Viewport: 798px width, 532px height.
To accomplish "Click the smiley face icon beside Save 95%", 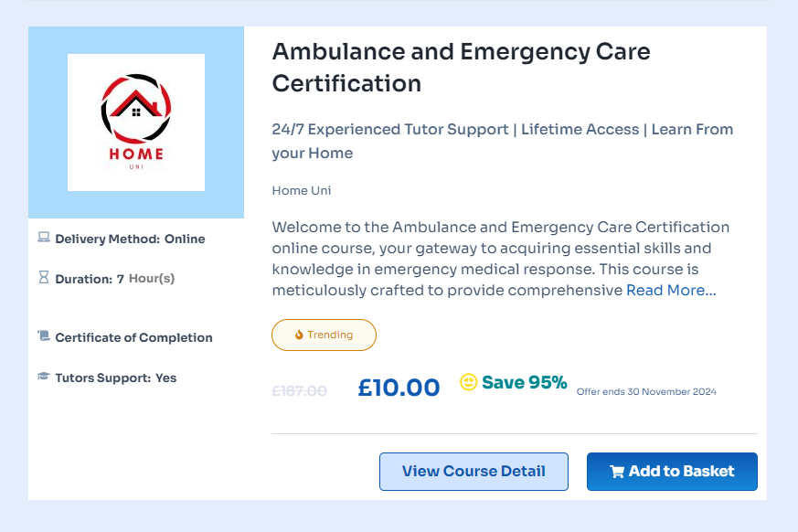I will [469, 382].
